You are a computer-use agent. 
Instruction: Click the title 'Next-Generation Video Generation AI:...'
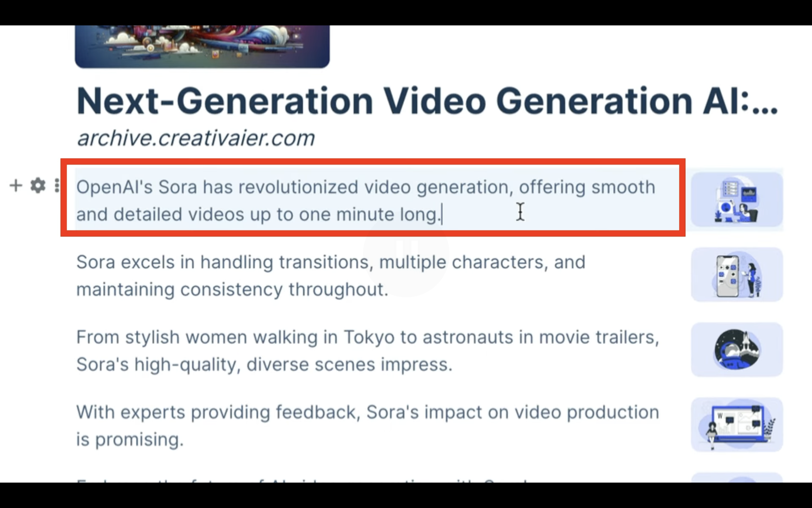click(427, 101)
